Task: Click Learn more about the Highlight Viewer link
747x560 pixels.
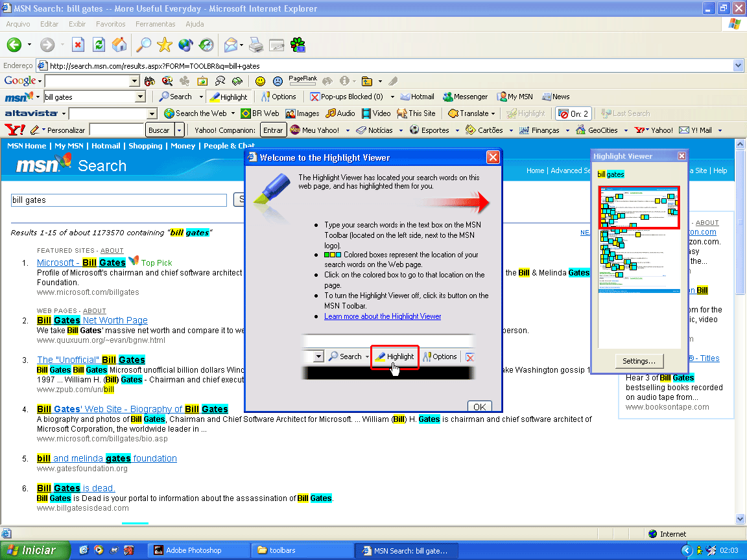Action: (x=383, y=316)
